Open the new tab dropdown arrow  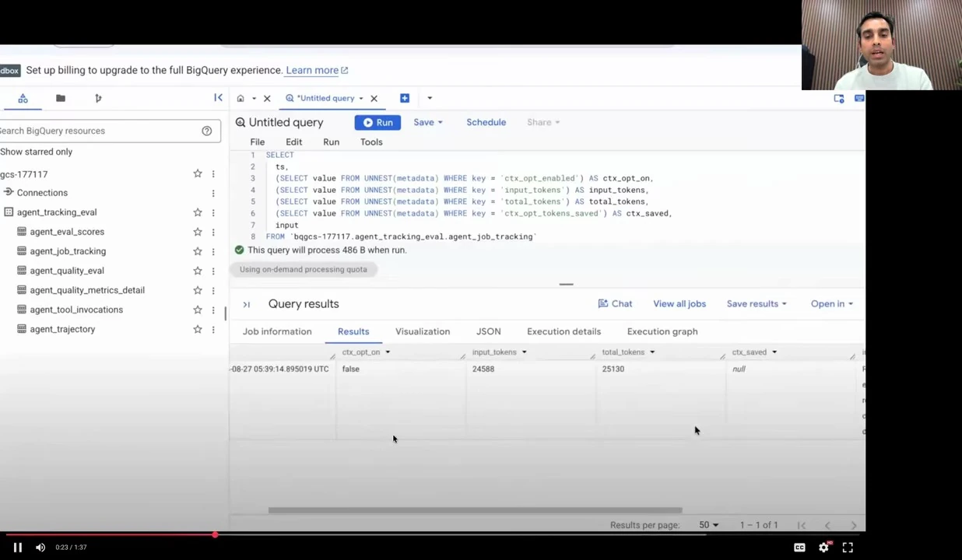pyautogui.click(x=430, y=98)
